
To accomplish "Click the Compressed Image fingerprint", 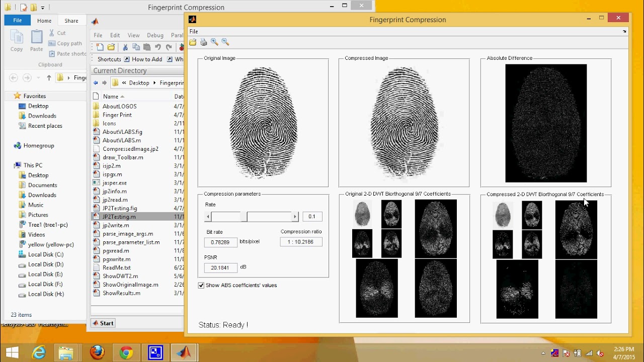I will (x=404, y=123).
